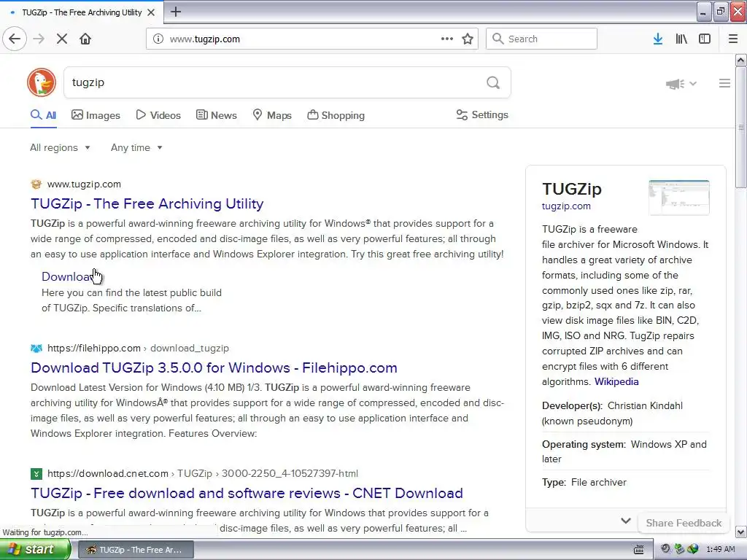This screenshot has width=747, height=560.
Task: Click the vertical scrollbar thumb
Action: point(741,128)
